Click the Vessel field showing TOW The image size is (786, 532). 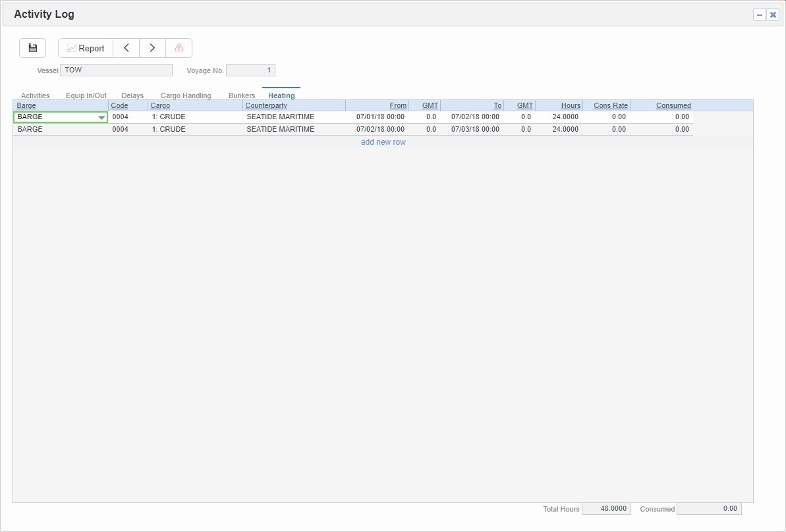point(116,70)
